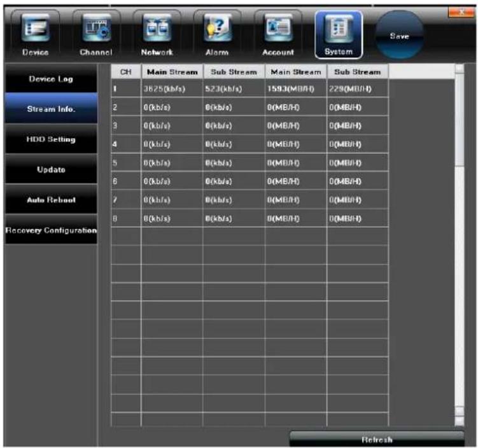Close the configuration window

coord(461,13)
